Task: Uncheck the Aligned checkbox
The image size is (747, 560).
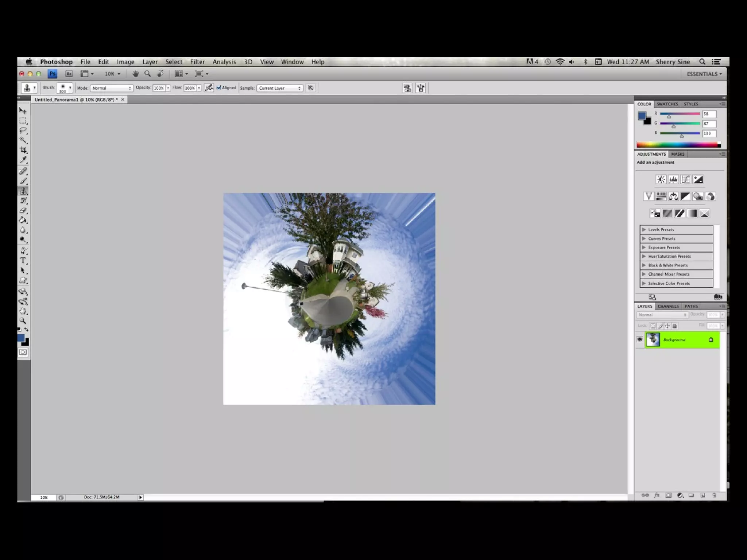Action: click(219, 87)
